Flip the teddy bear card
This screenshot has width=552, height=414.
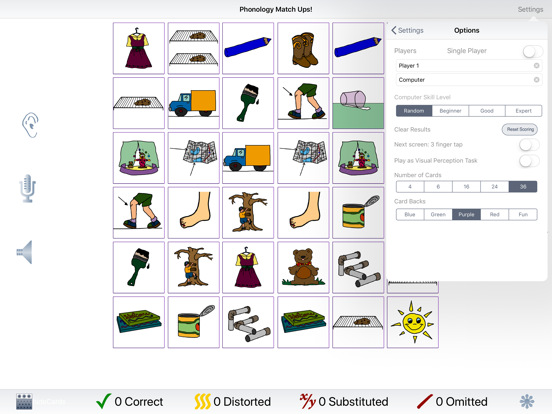(303, 267)
